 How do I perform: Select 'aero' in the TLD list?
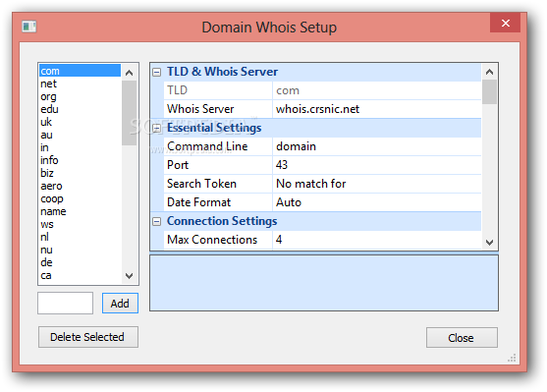click(x=80, y=186)
